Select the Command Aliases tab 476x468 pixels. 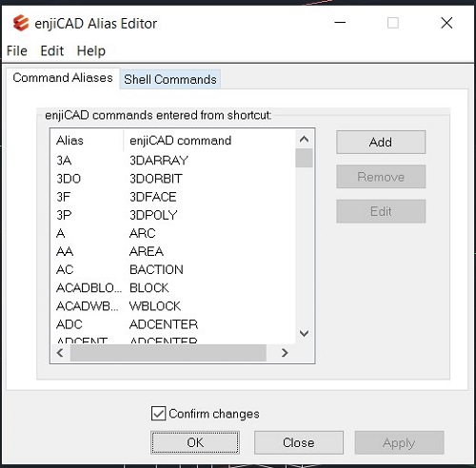63,78
